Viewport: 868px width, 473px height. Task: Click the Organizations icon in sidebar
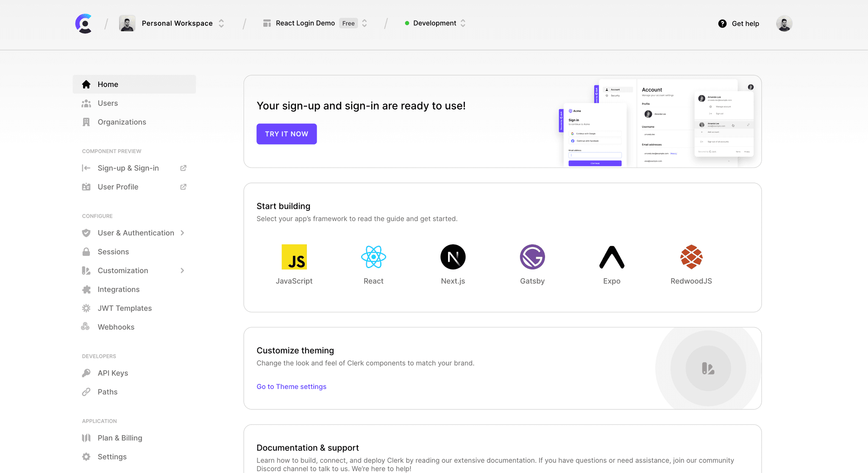coord(86,121)
